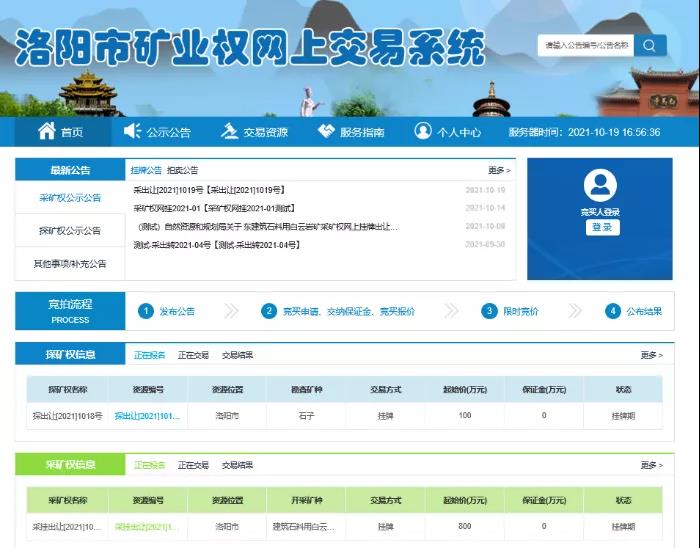Click the starting price cell 800
Viewport: 700px width, 548px height.
tap(465, 526)
